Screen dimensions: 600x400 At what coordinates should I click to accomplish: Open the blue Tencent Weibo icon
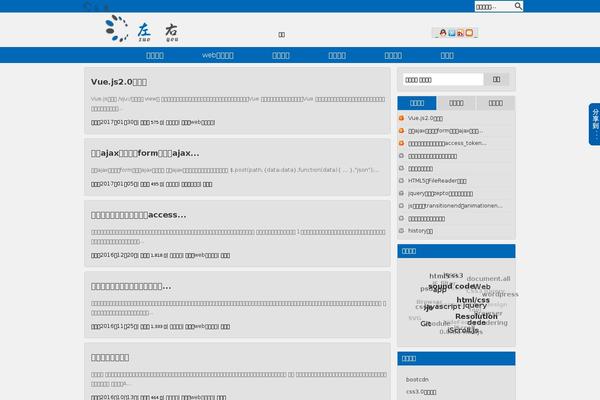tap(452, 33)
